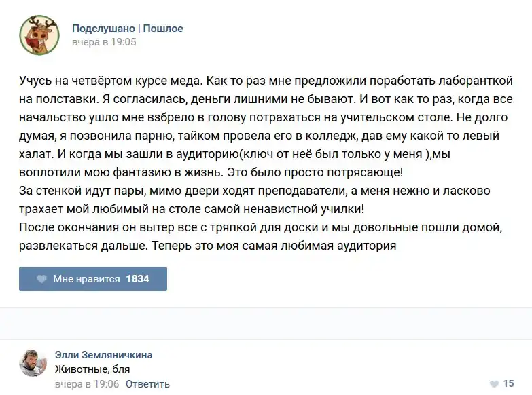
Task: Open the deer avatar of the community
Action: (39, 35)
